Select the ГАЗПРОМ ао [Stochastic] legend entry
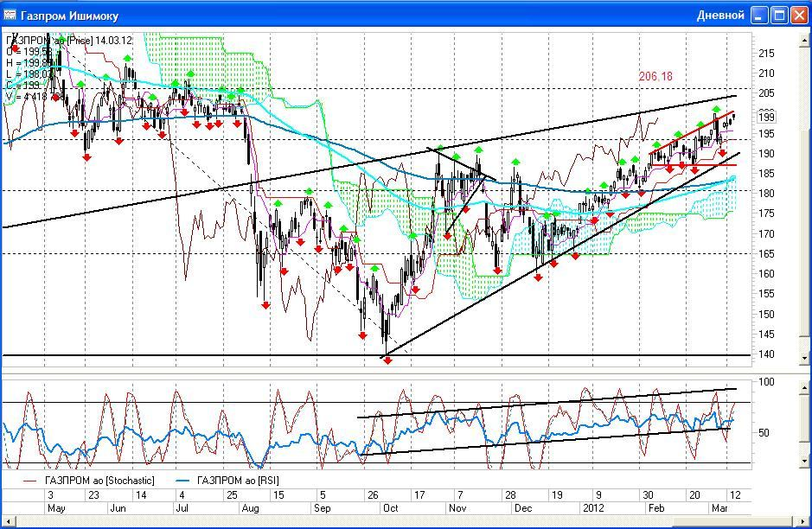The height and width of the screenshot is (529, 812). [x=89, y=481]
